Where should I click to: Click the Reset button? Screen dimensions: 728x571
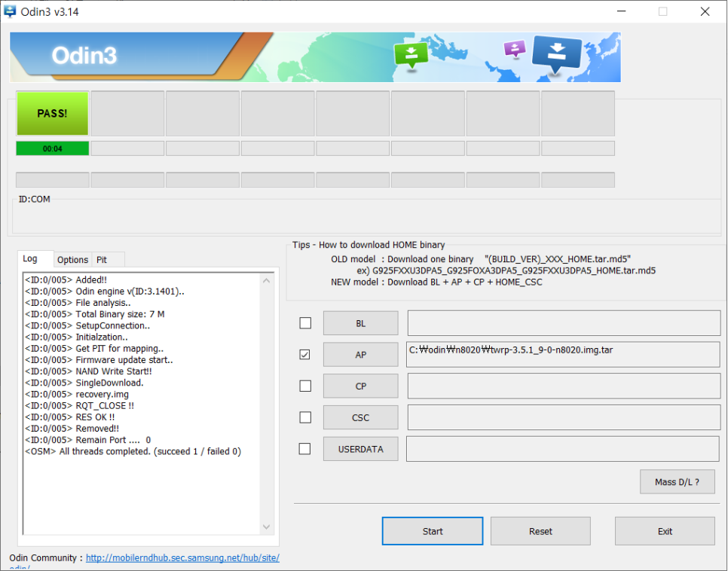(x=540, y=531)
